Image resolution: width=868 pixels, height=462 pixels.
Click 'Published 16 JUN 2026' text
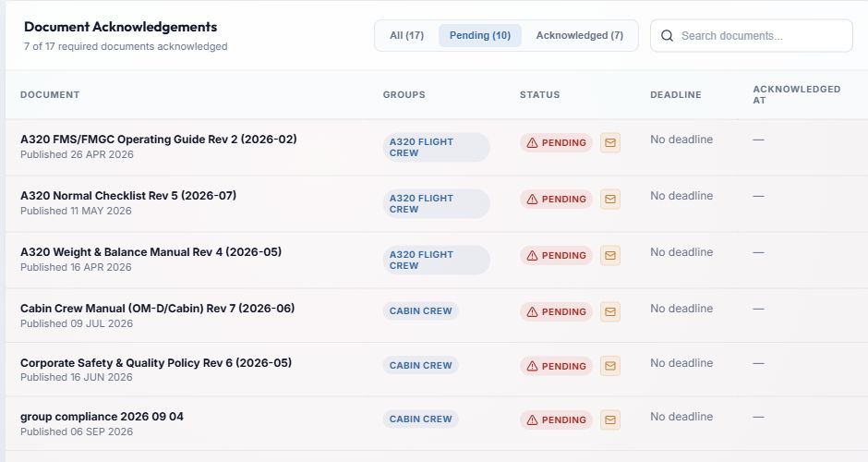click(77, 377)
